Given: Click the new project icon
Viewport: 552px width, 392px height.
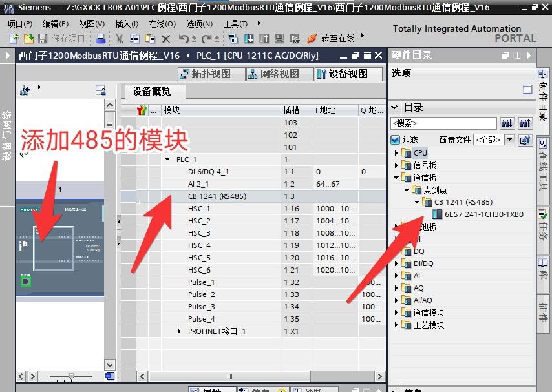Looking at the screenshot, I should click(14, 38).
